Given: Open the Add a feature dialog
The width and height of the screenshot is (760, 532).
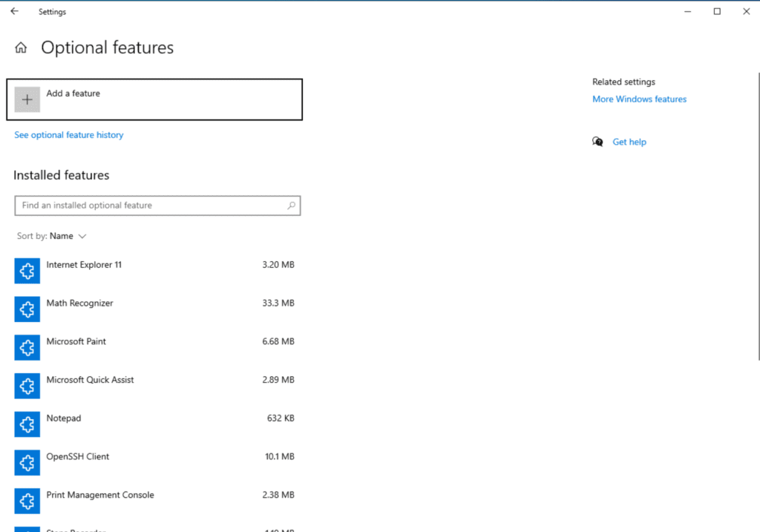Looking at the screenshot, I should pos(154,99).
